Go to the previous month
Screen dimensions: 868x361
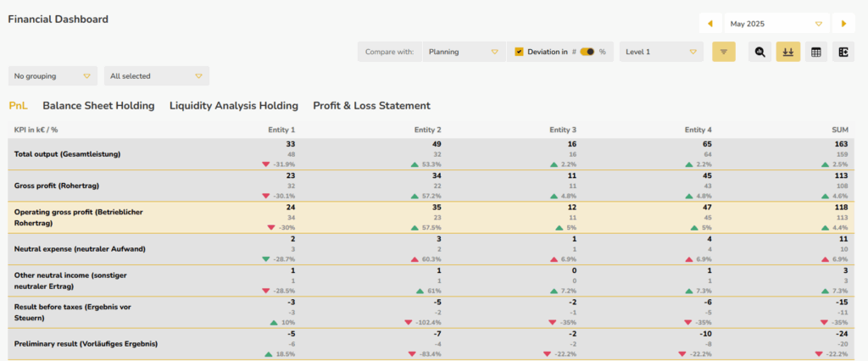coord(709,24)
